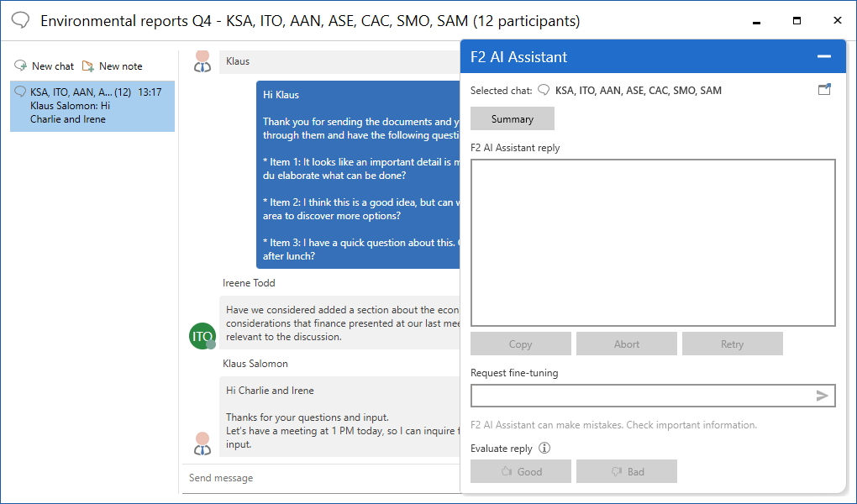Rate the reply as Bad
Viewport: 857px width, 504px height.
click(626, 471)
